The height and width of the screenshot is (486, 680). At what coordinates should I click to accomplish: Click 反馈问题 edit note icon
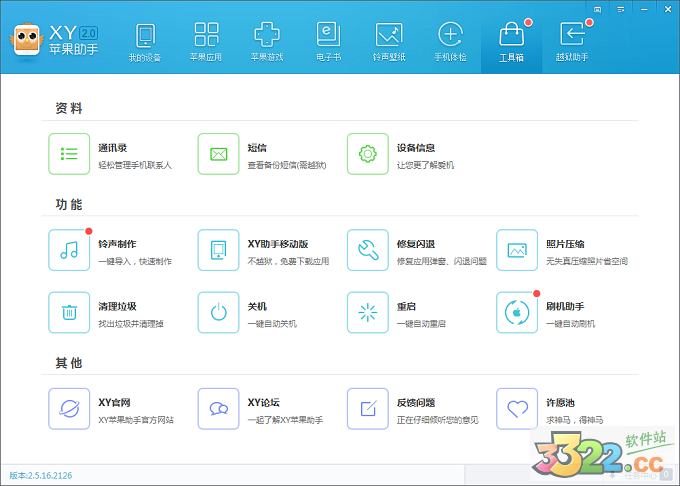pyautogui.click(x=367, y=409)
